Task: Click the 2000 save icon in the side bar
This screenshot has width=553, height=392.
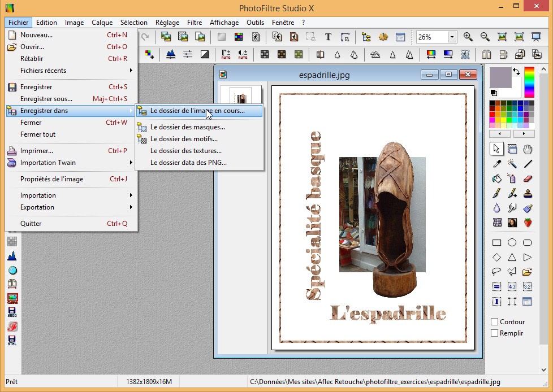Action: tap(12, 312)
